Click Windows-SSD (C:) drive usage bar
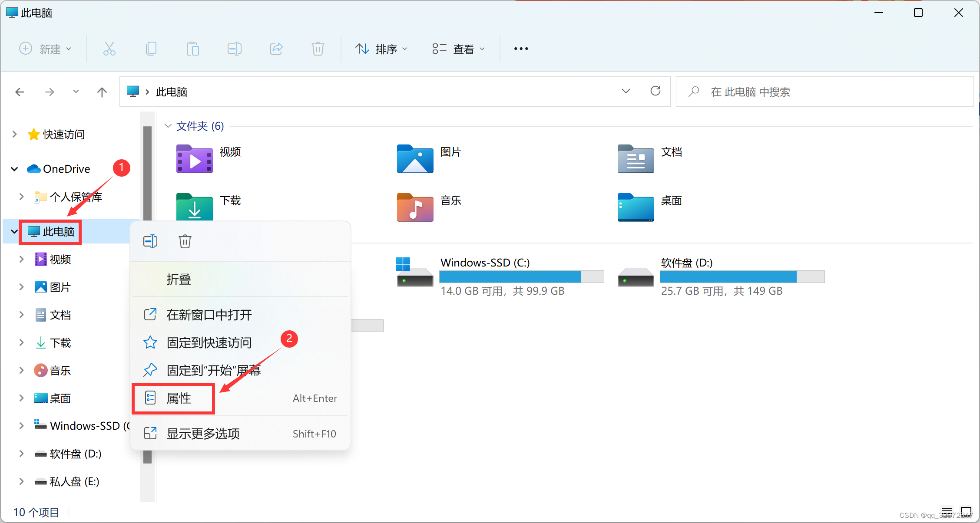The height and width of the screenshot is (523, 980). (521, 276)
